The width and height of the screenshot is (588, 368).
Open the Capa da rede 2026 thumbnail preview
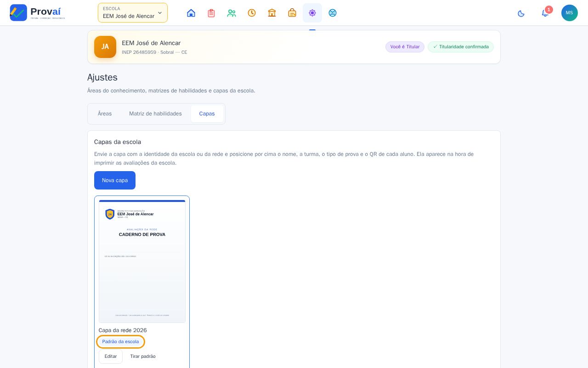tap(142, 261)
